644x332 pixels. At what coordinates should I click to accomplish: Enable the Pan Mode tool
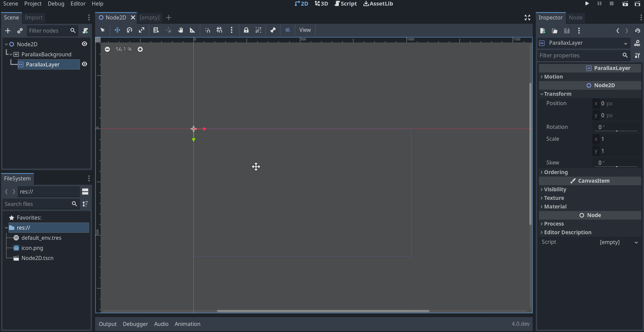tap(181, 30)
